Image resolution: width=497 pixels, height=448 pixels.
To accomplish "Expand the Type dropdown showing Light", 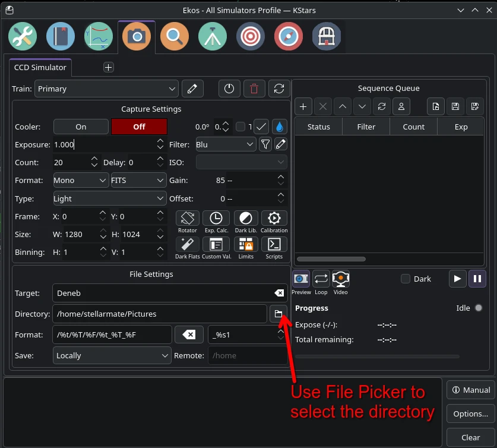I will (x=110, y=198).
